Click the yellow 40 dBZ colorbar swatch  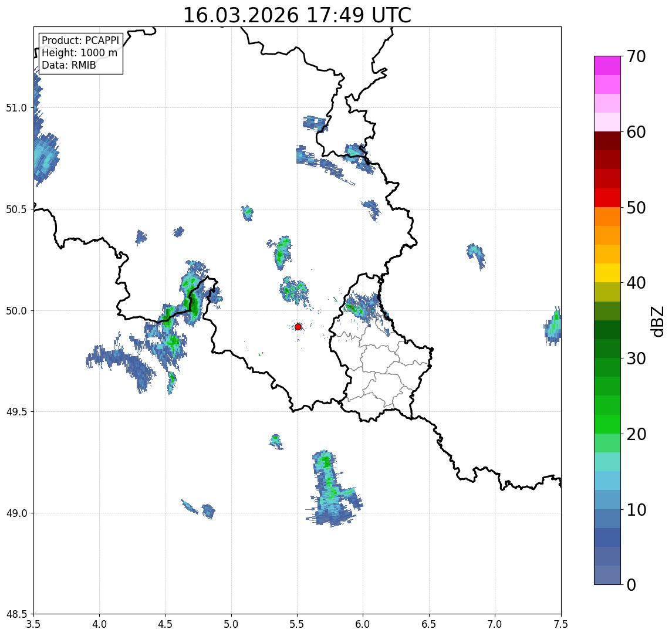tap(607, 273)
